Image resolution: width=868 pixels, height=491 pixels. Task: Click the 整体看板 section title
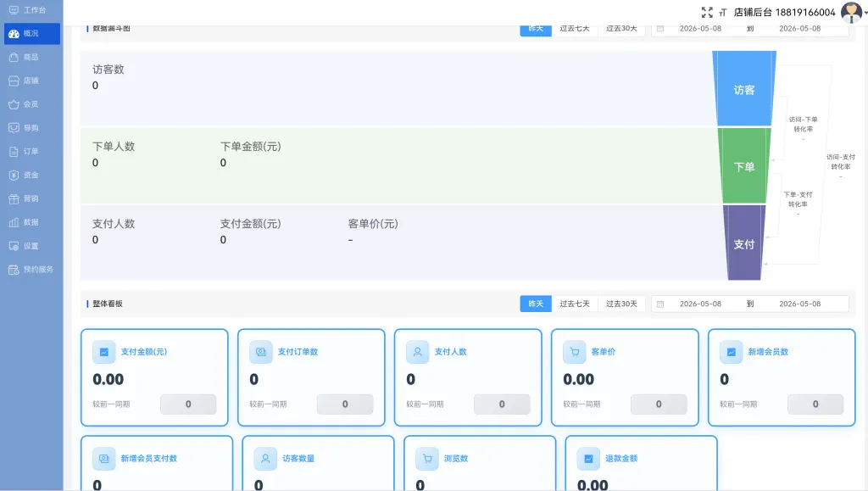pos(108,304)
